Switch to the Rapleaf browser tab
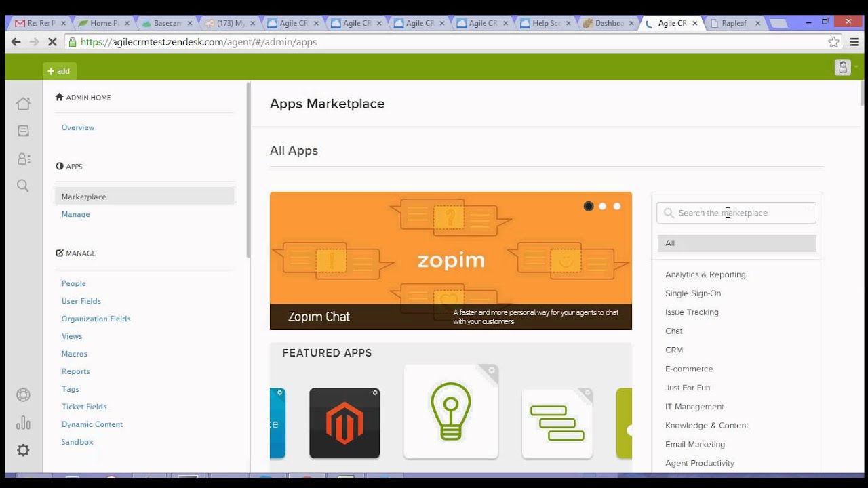This screenshot has width=868, height=488. click(x=735, y=23)
